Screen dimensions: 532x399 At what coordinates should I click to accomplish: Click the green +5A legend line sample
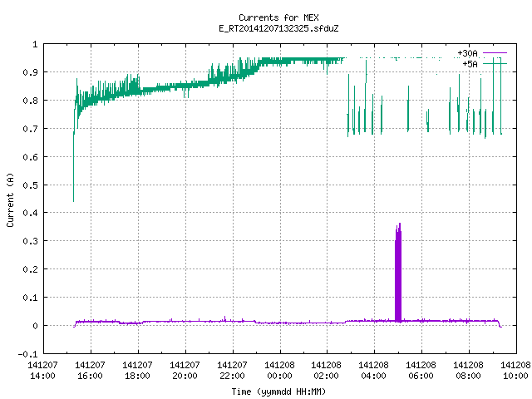495,63
